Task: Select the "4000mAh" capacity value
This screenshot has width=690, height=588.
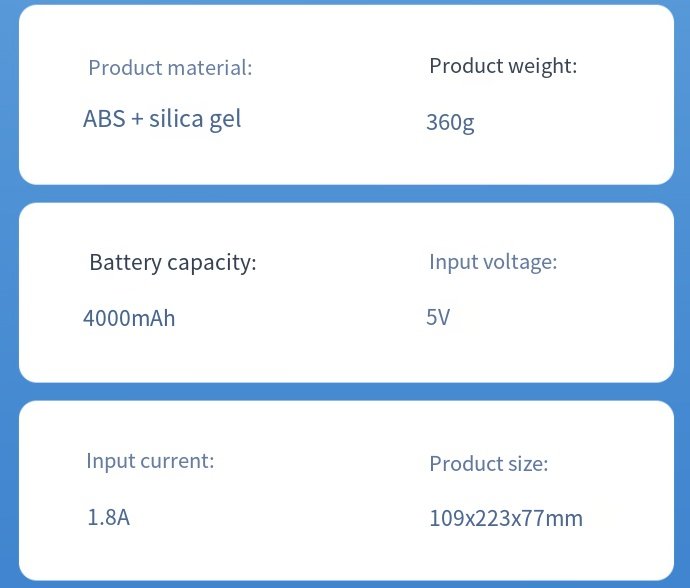Action: pos(129,319)
